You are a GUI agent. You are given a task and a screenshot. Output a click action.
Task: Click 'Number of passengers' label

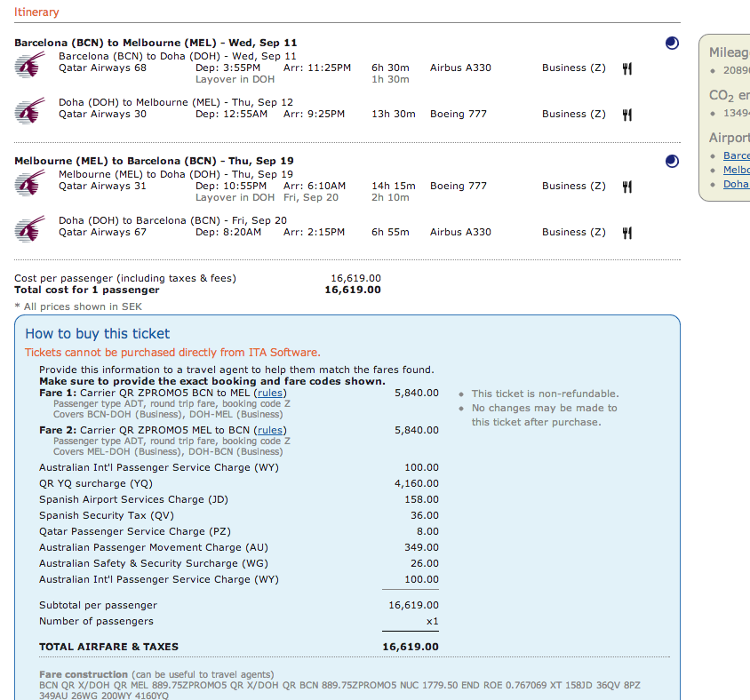pos(96,621)
